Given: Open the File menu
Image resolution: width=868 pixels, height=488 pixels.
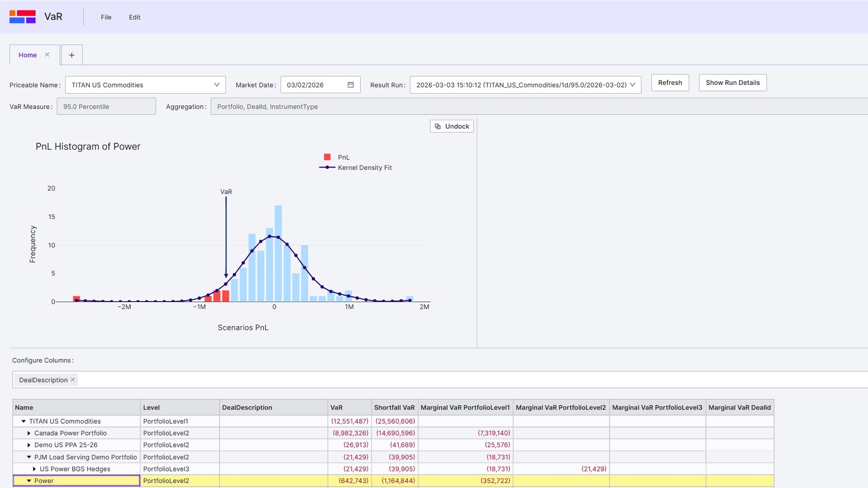Looking at the screenshot, I should click(106, 17).
